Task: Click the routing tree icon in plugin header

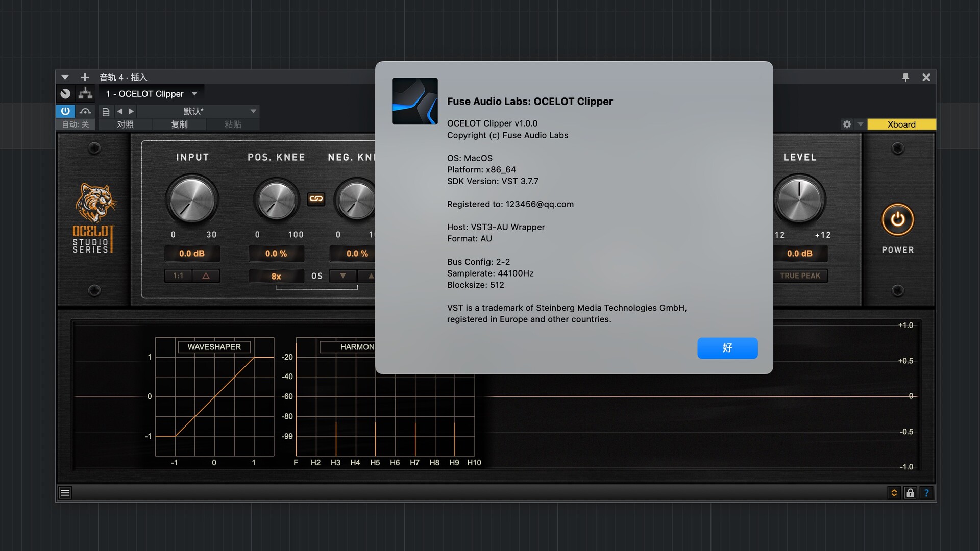Action: pos(85,94)
